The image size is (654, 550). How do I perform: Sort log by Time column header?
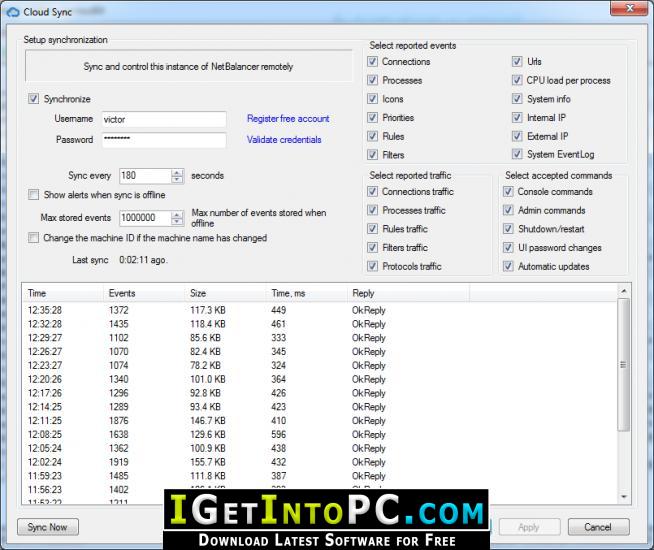point(62,293)
